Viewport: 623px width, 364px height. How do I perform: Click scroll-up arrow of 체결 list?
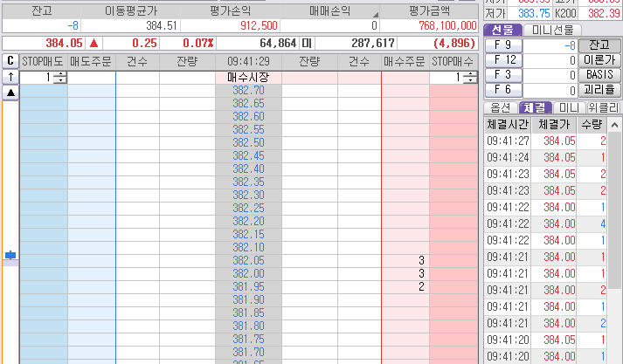pyautogui.click(x=614, y=126)
